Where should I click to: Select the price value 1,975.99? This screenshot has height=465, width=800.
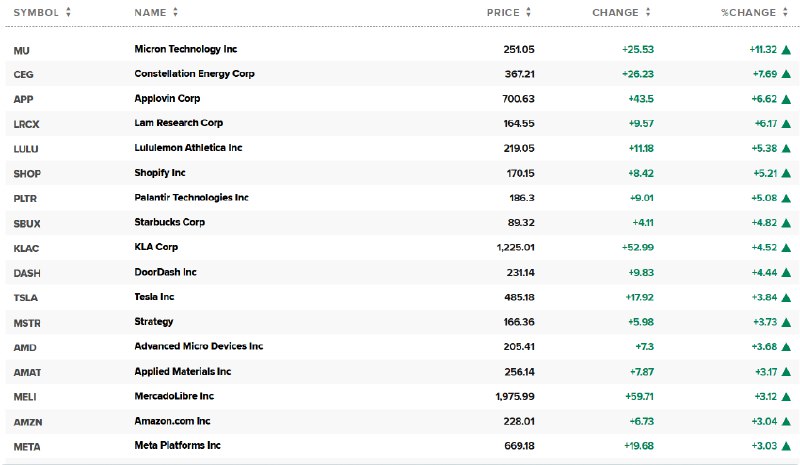coord(515,397)
